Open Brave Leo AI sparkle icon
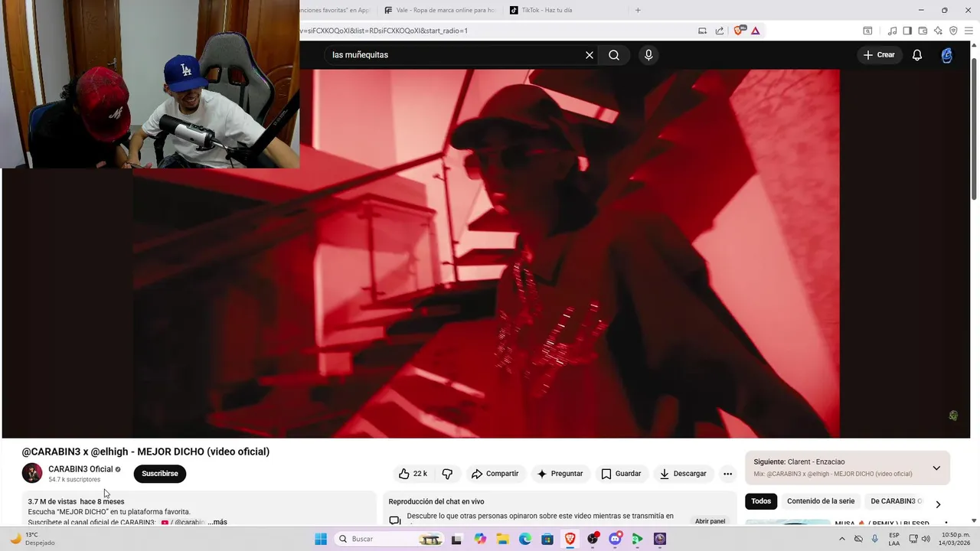Image resolution: width=980 pixels, height=551 pixels. coord(938,31)
